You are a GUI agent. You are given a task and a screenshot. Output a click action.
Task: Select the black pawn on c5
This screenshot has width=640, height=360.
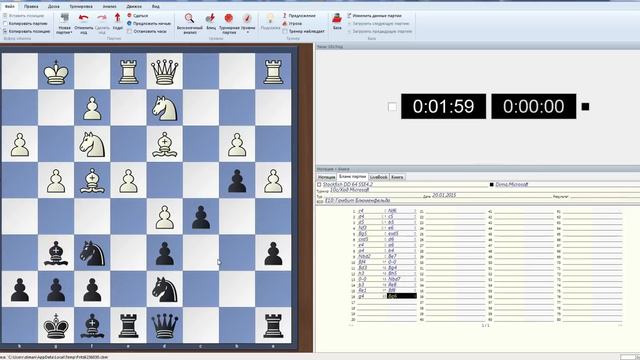click(201, 216)
